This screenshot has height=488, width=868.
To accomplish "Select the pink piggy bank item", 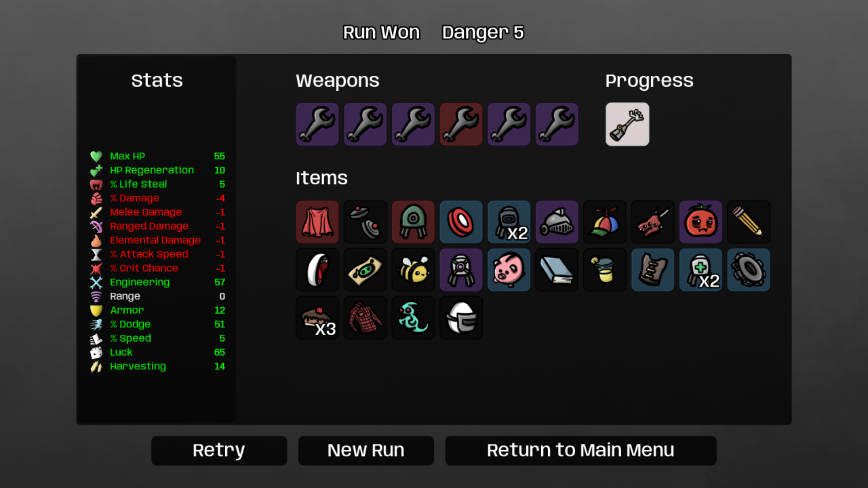I will (509, 270).
